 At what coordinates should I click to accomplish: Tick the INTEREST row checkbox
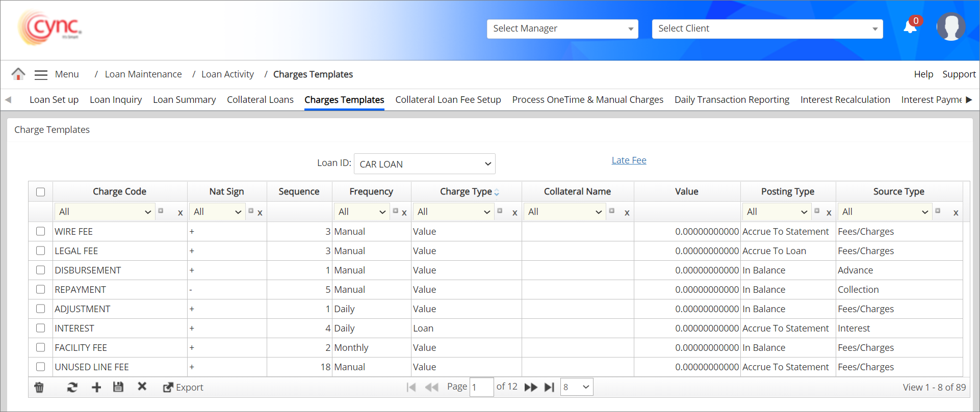pyautogui.click(x=41, y=328)
